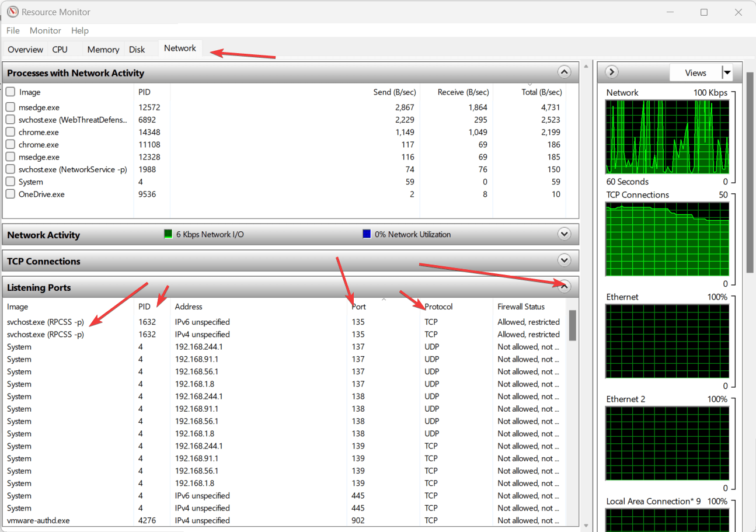Expand the Network Activity section
Screen dimensions: 756x532
click(x=564, y=234)
